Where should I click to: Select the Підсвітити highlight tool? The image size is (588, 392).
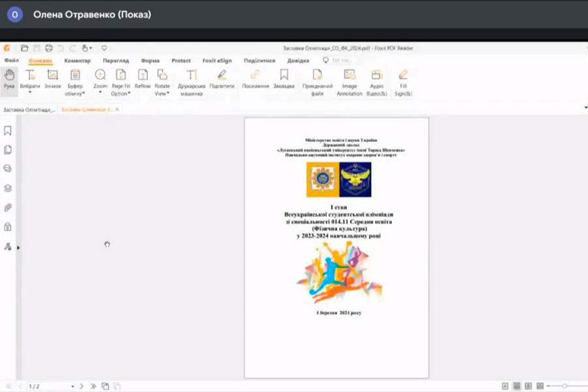pos(221,79)
